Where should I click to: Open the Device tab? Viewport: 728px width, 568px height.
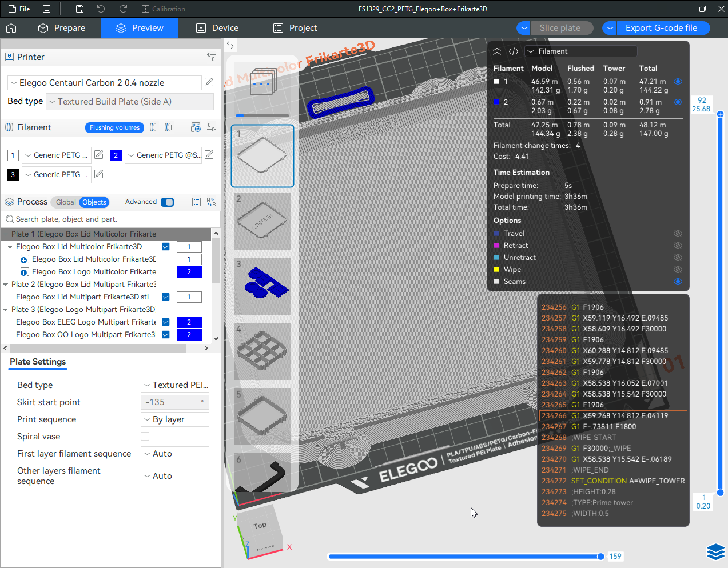tap(217, 28)
